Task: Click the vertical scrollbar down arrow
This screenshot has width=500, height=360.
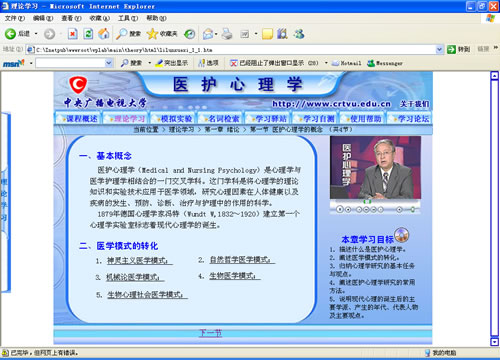Action: pos(495,341)
